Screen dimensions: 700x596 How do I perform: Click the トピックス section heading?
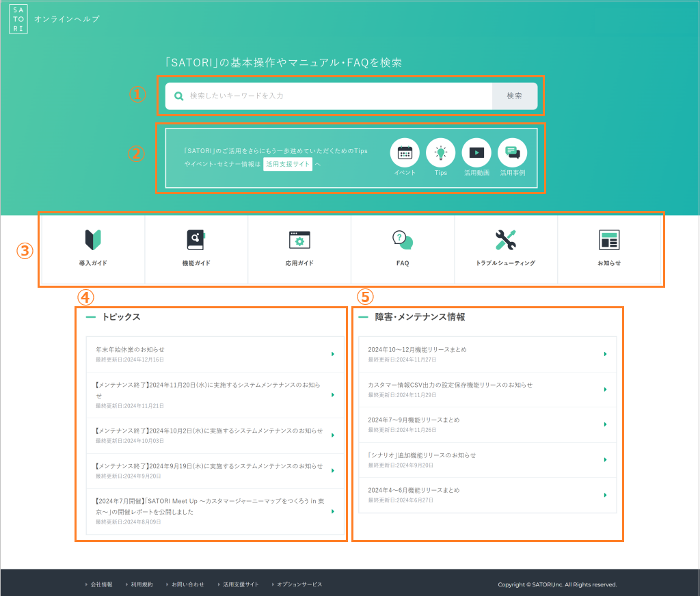pyautogui.click(x=121, y=317)
